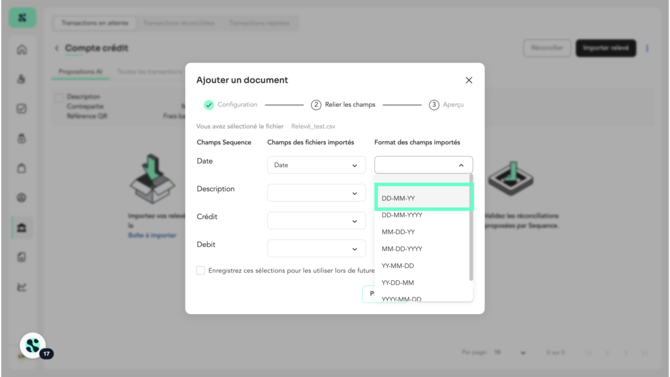Open the Par page count dropdown
The width and height of the screenshot is (670, 377).
point(510,353)
